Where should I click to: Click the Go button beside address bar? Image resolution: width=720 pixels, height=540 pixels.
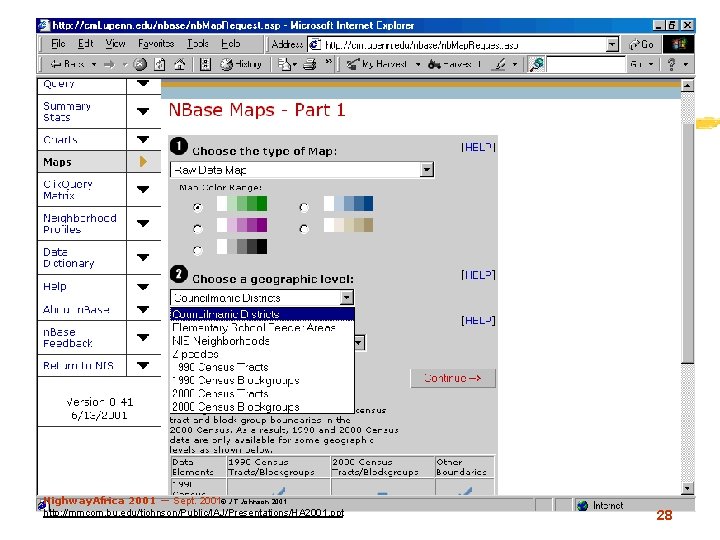pos(641,45)
